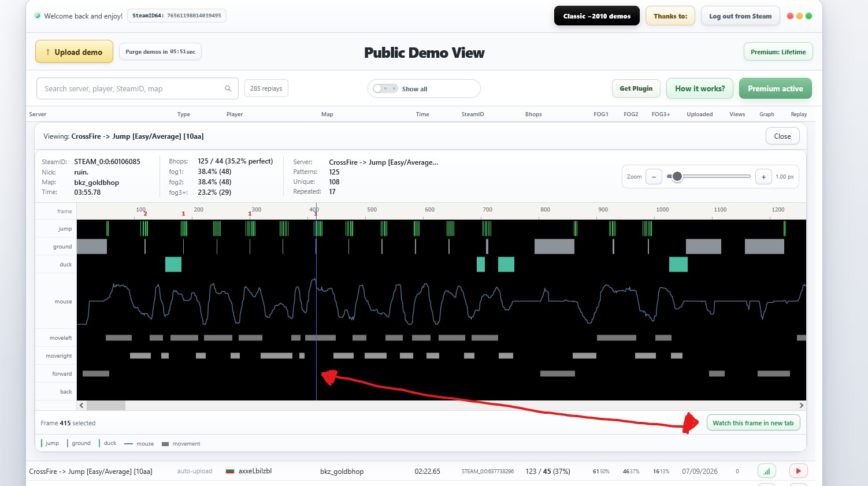868x486 pixels.
Task: Click timeline scroll left arrow
Action: pos(81,406)
